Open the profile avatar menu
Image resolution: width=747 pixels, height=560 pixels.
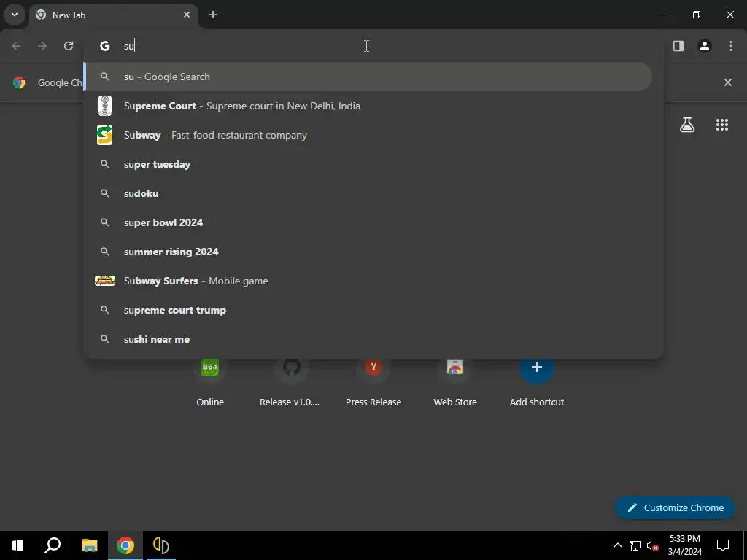coord(705,46)
